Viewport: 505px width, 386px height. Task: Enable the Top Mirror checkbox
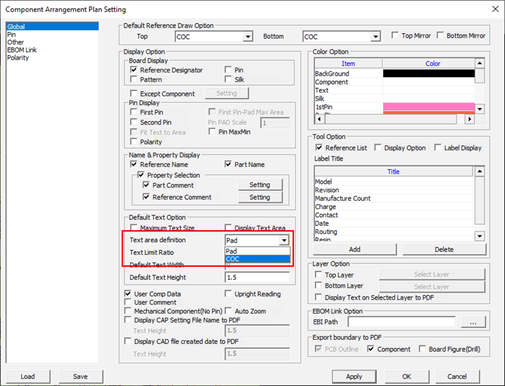(x=395, y=35)
